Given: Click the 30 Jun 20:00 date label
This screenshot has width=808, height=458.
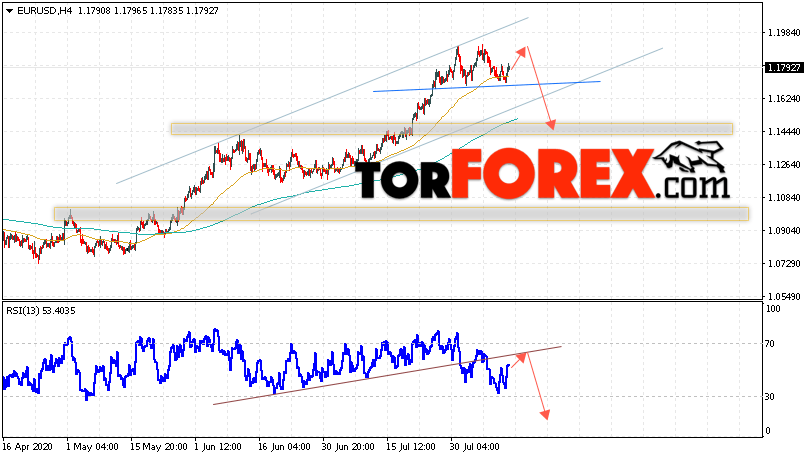Looking at the screenshot, I should [x=349, y=447].
